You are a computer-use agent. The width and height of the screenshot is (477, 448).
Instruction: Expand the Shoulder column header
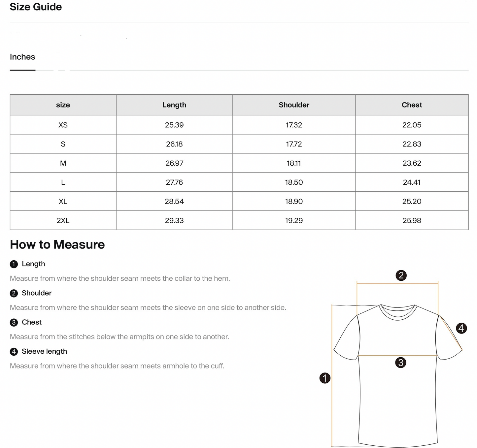(294, 105)
